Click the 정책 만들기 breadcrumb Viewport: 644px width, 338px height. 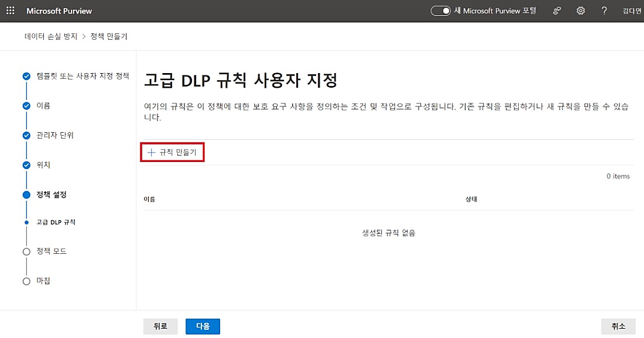pyautogui.click(x=108, y=36)
